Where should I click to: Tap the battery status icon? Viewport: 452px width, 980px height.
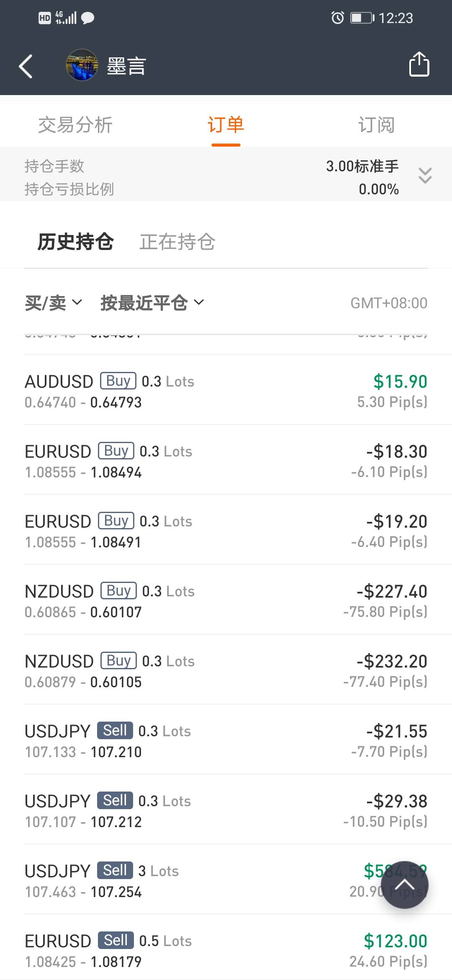[x=362, y=18]
